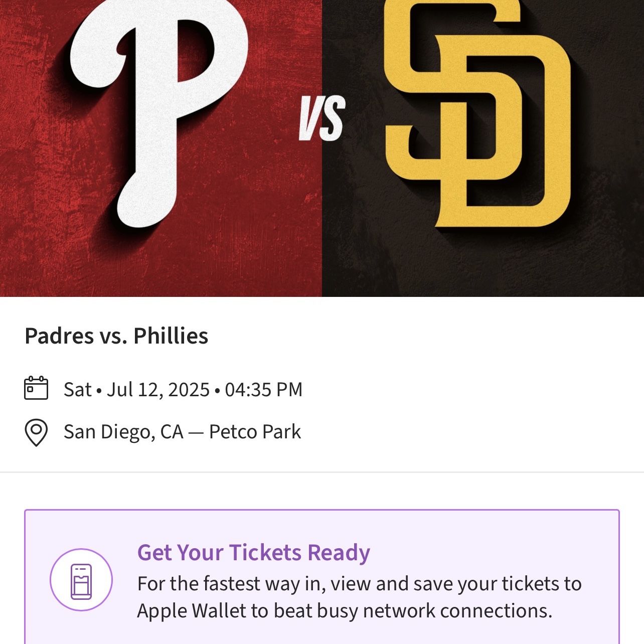Tap the dark Padres half of banner
The width and height of the screenshot is (644, 644).
point(483,148)
